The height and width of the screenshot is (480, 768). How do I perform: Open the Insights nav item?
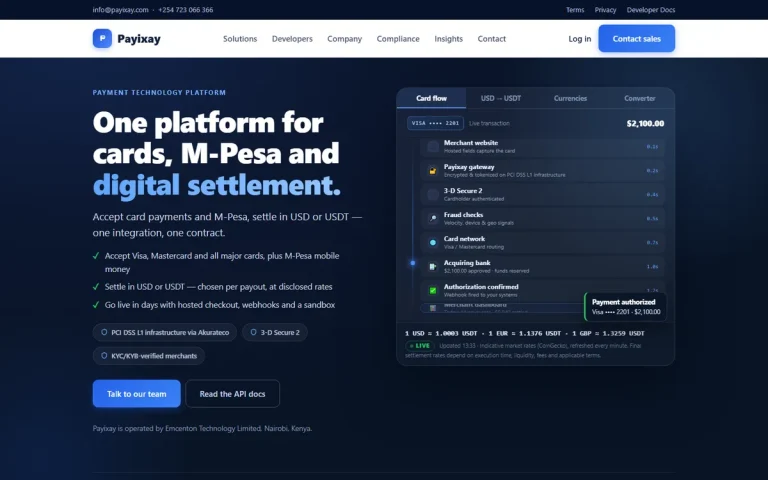pos(448,39)
